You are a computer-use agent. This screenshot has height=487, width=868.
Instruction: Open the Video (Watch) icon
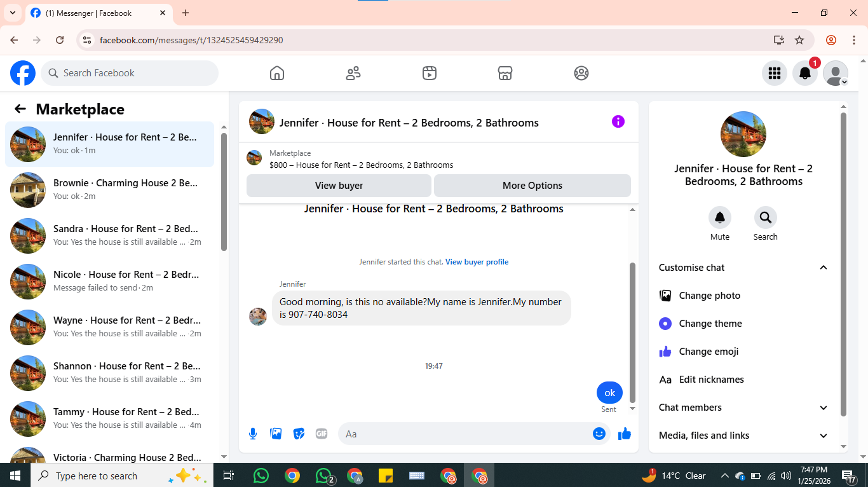[x=430, y=73]
